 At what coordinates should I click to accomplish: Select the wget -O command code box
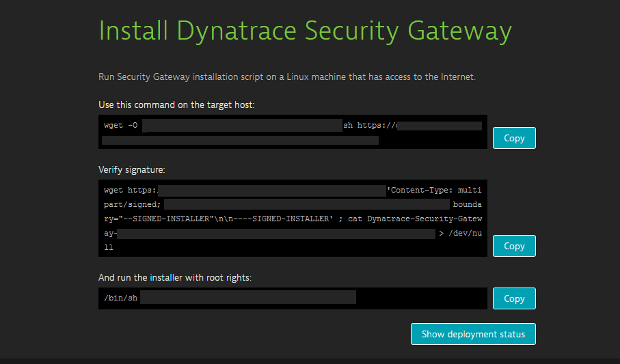[x=293, y=132]
